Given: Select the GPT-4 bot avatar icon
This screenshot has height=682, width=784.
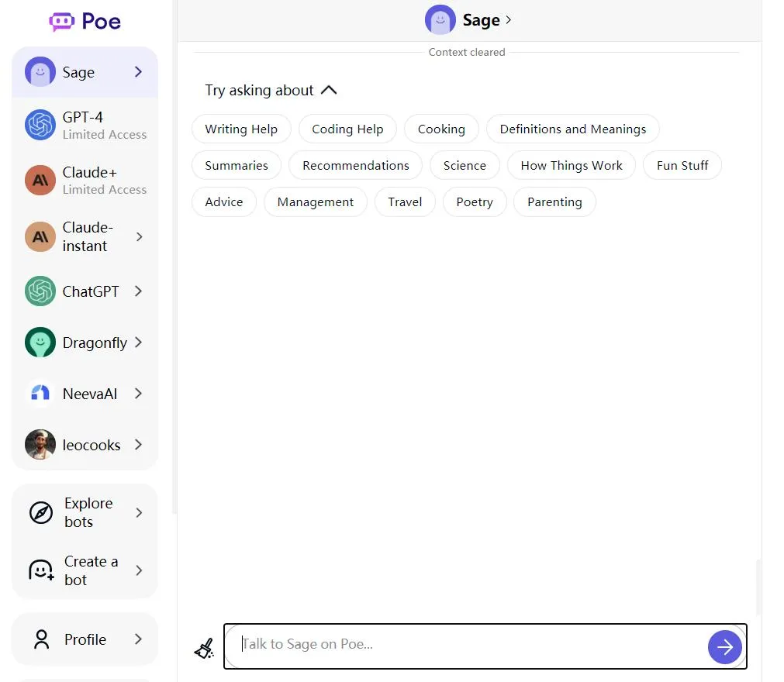Looking at the screenshot, I should pyautogui.click(x=40, y=125).
